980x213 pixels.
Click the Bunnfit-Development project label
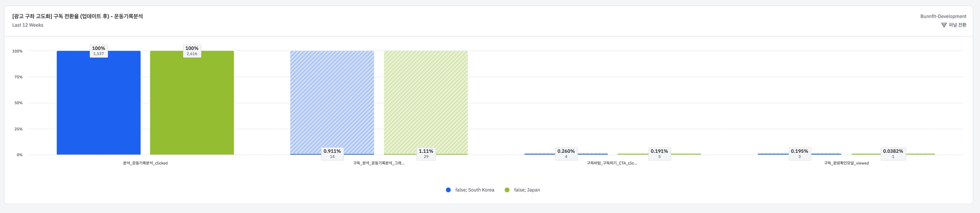click(943, 16)
